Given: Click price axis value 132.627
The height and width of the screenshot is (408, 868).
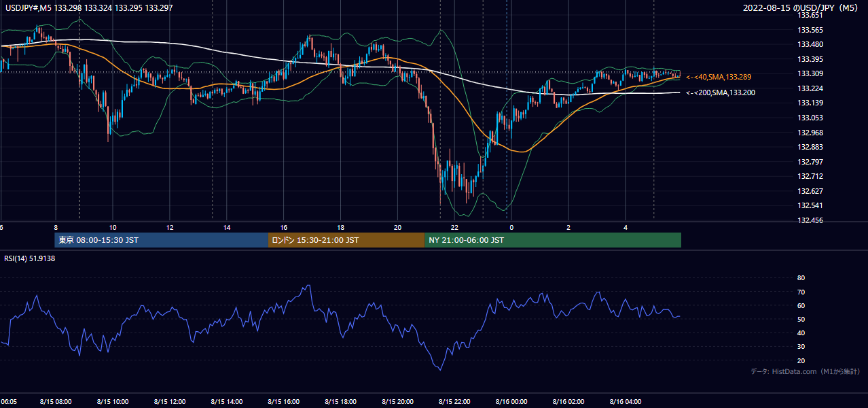Looking at the screenshot, I should (x=810, y=191).
